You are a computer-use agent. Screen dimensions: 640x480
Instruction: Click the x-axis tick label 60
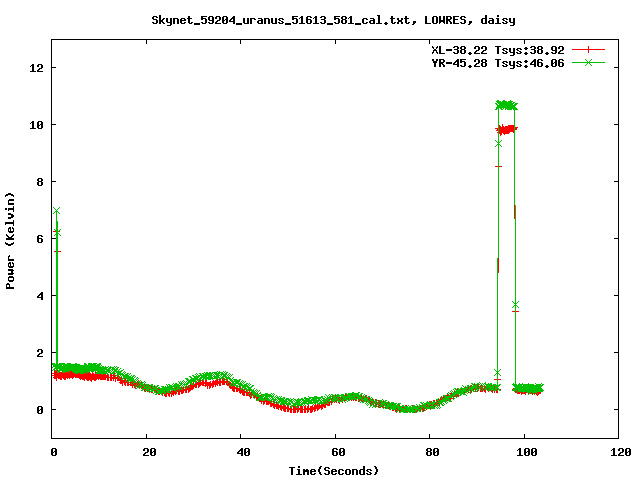[x=338, y=452]
